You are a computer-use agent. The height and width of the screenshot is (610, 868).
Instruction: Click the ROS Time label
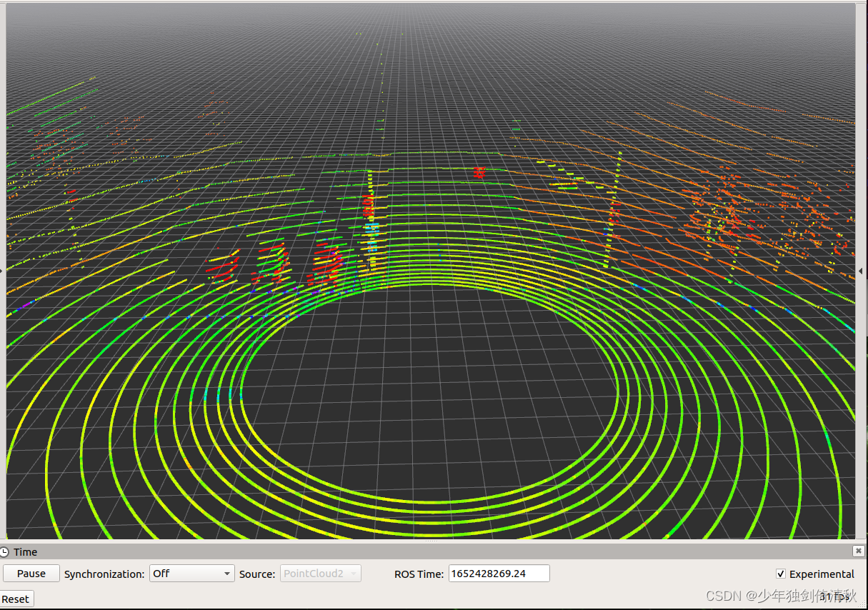click(419, 574)
